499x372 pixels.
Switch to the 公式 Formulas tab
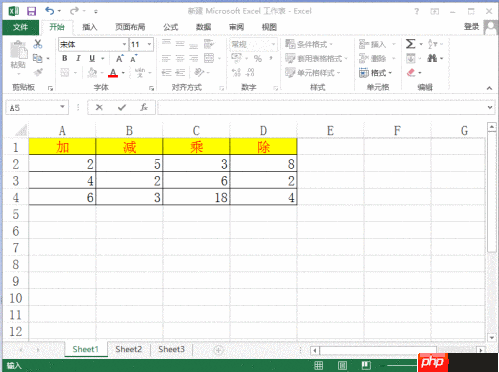pyautogui.click(x=171, y=27)
